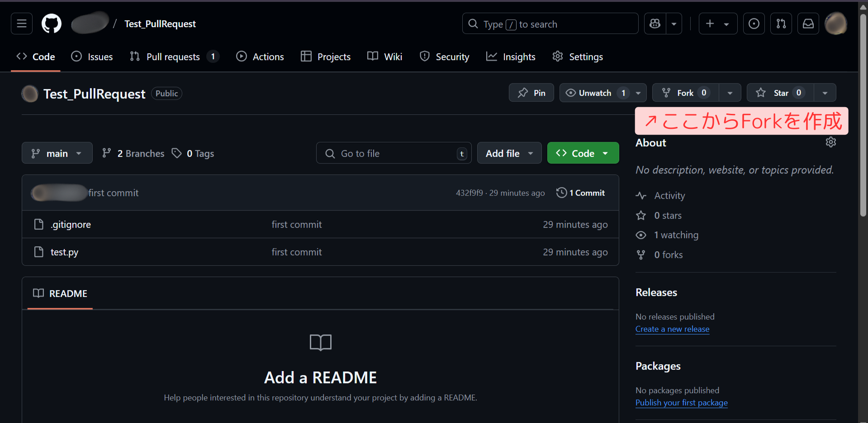Open pull requests icon in top header
The width and height of the screenshot is (868, 423).
[781, 23]
